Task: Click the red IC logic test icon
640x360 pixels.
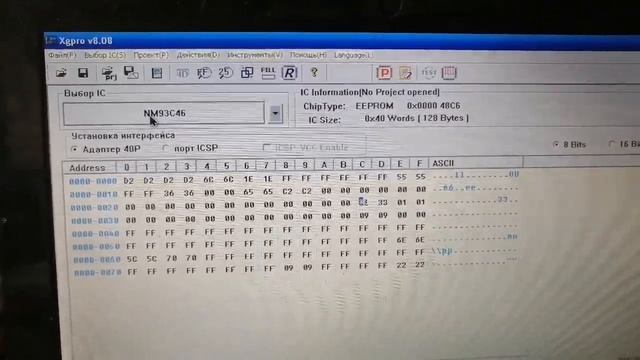Action: click(x=449, y=73)
